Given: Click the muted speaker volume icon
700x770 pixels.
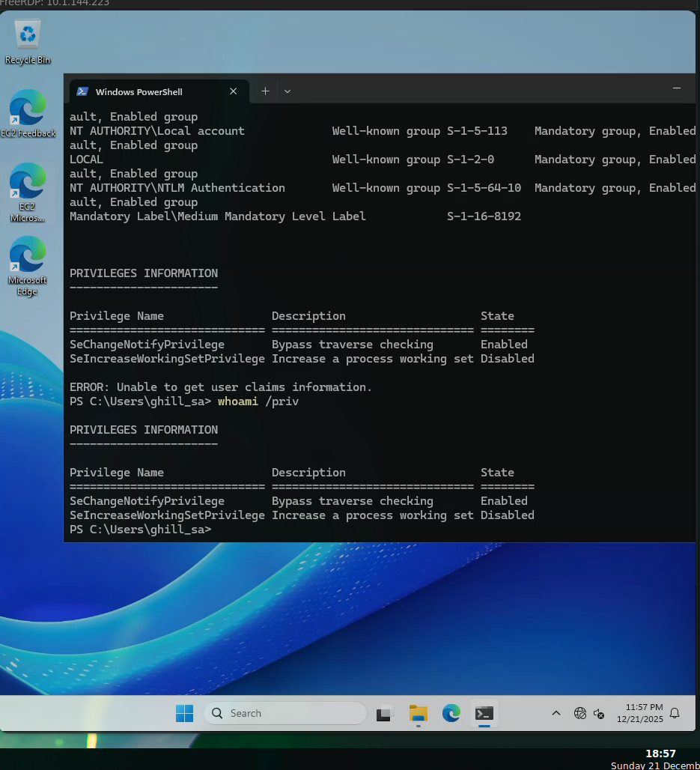Looking at the screenshot, I should pyautogui.click(x=599, y=714).
